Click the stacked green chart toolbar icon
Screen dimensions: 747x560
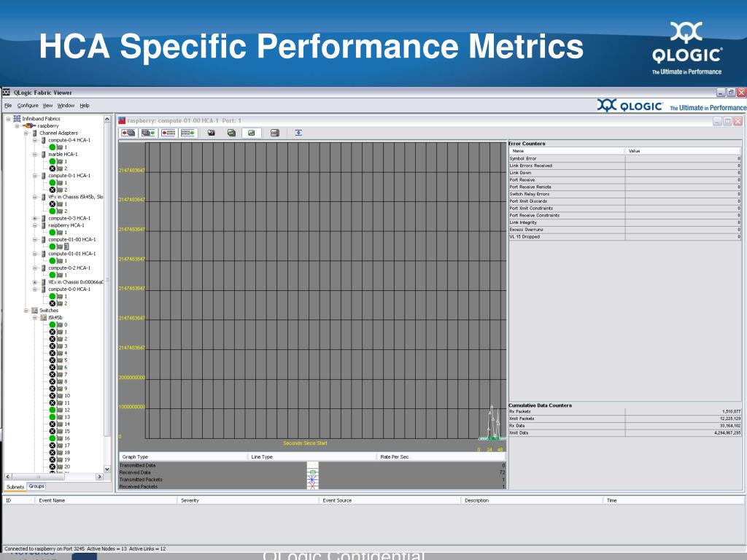tap(231, 133)
